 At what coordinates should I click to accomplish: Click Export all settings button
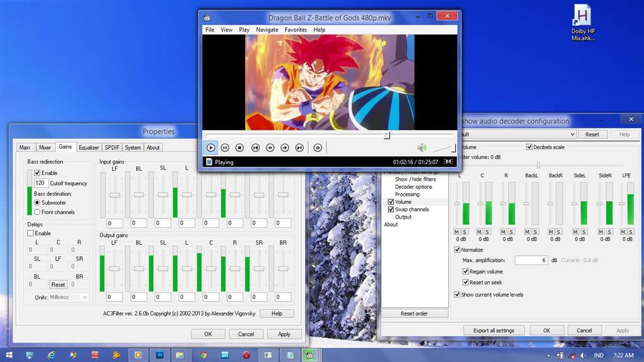coord(494,330)
